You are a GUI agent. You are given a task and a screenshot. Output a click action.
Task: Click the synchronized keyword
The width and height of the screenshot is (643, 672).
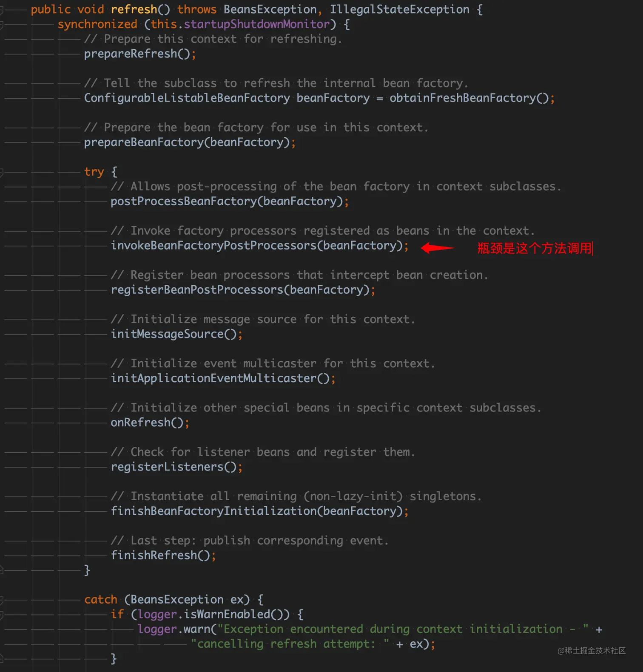point(97,24)
